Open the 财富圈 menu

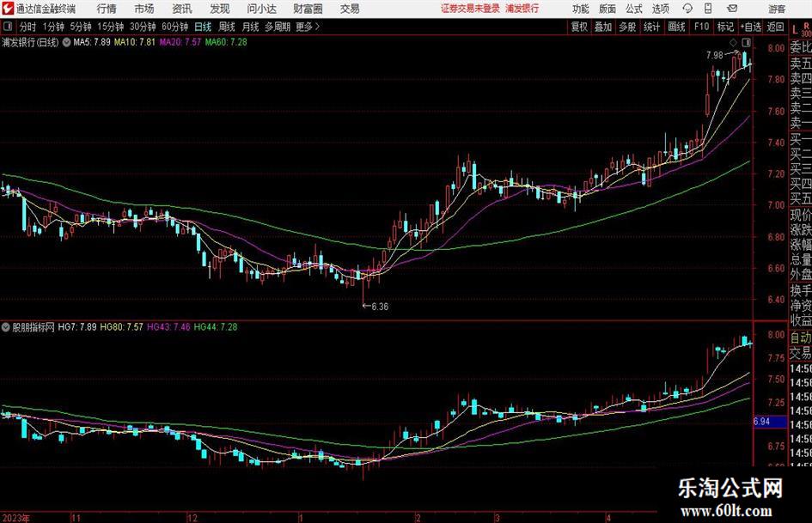[x=308, y=9]
